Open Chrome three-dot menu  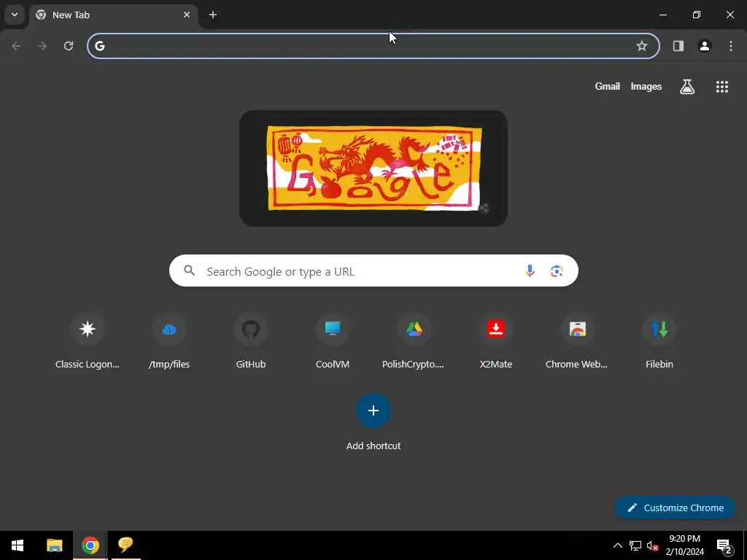pos(731,46)
